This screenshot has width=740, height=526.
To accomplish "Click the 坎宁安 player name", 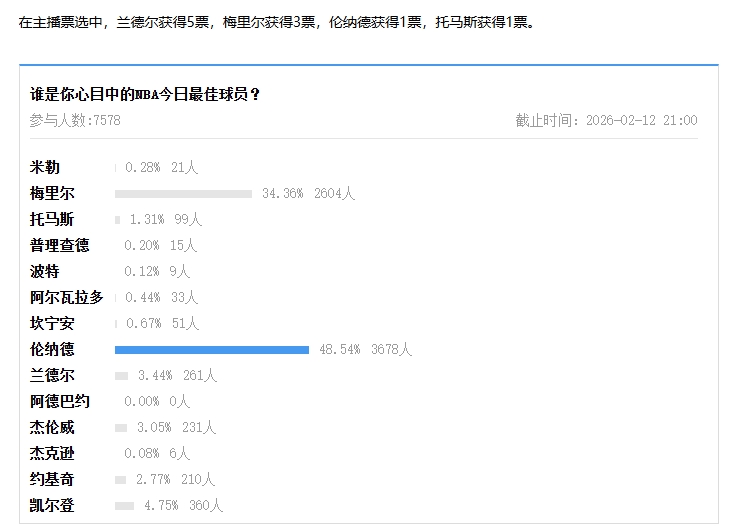I will point(52,323).
